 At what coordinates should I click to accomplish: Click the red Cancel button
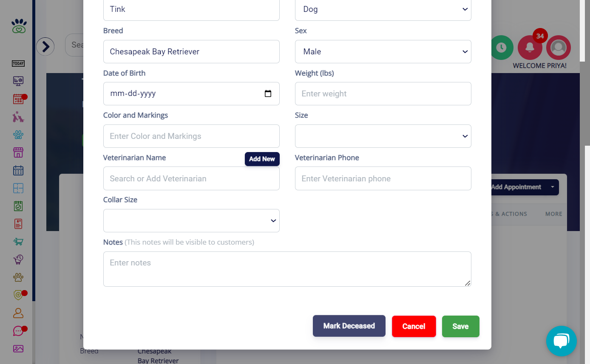click(414, 326)
